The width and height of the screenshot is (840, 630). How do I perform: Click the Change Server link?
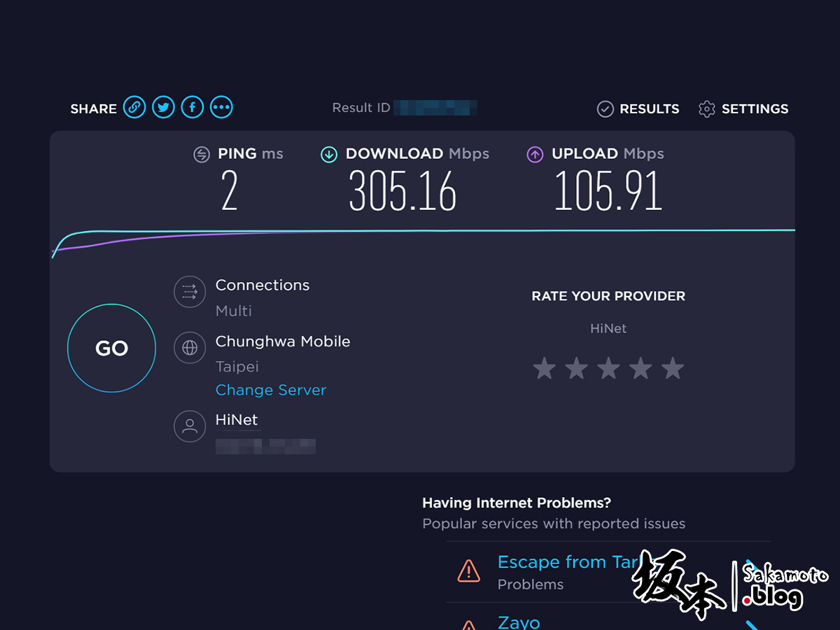coord(271,390)
